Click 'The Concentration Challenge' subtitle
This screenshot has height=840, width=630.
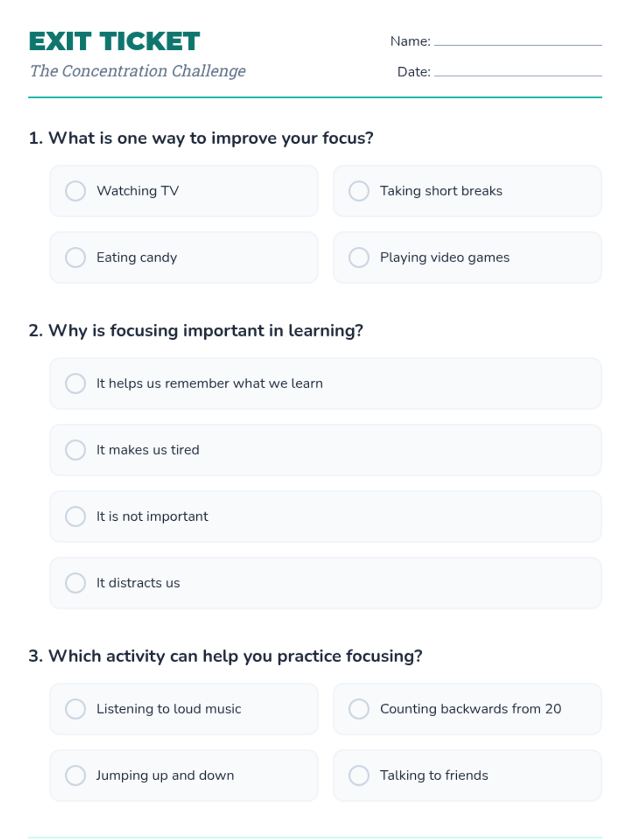138,71
